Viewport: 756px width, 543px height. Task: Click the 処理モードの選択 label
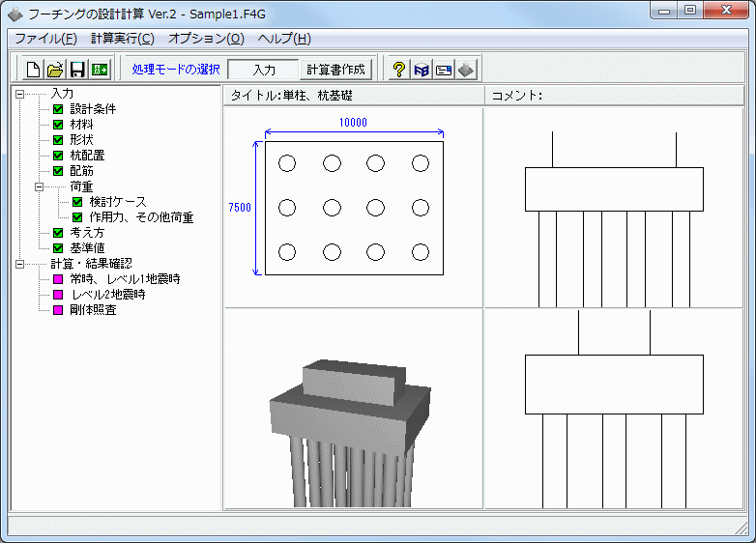point(176,70)
